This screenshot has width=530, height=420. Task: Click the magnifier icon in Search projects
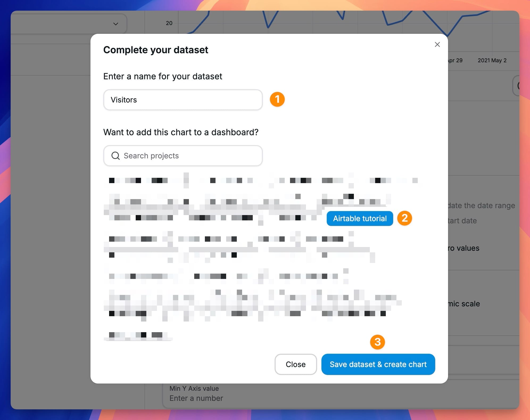pos(115,156)
